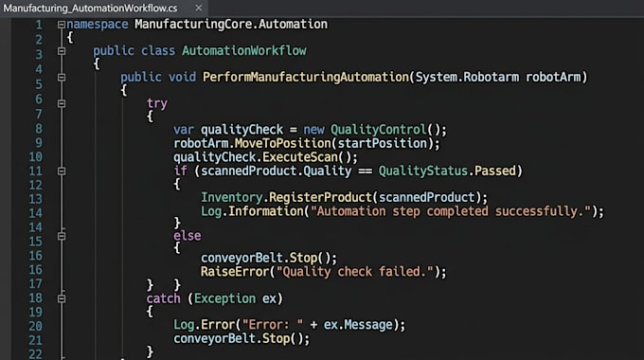This screenshot has height=360, width=644.
Task: Collapse the PerformManufacturingAutomation method fold marker
Action: [x=62, y=78]
